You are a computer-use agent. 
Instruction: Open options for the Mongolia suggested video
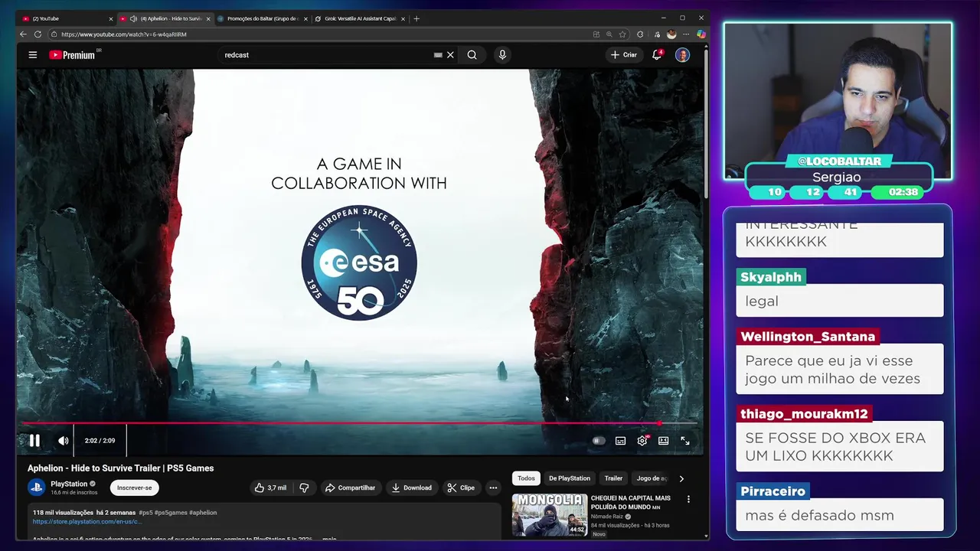click(688, 499)
